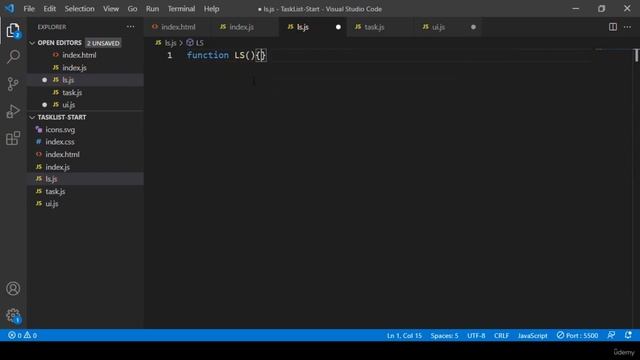This screenshot has width=640, height=360.
Task: Open the Help menu
Action: (x=211, y=9)
